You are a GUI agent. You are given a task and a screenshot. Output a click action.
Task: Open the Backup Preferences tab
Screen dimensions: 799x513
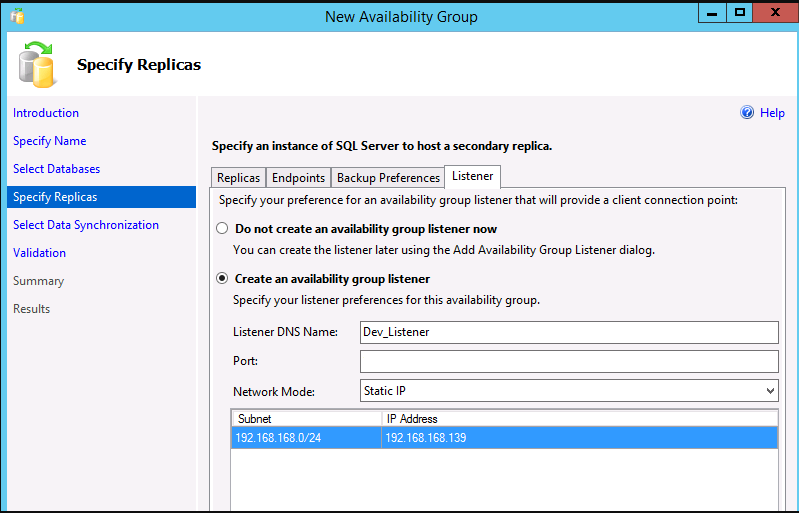[388, 178]
